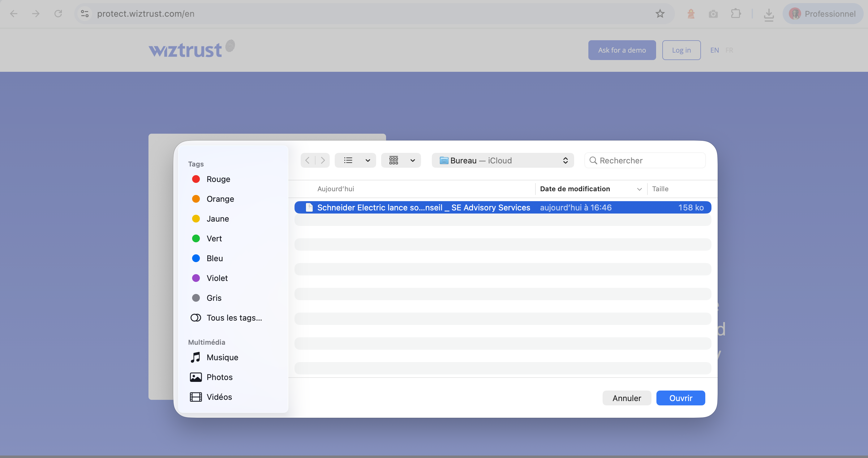Click the Ouvrir button
Image resolution: width=868 pixels, height=458 pixels.
click(680, 398)
